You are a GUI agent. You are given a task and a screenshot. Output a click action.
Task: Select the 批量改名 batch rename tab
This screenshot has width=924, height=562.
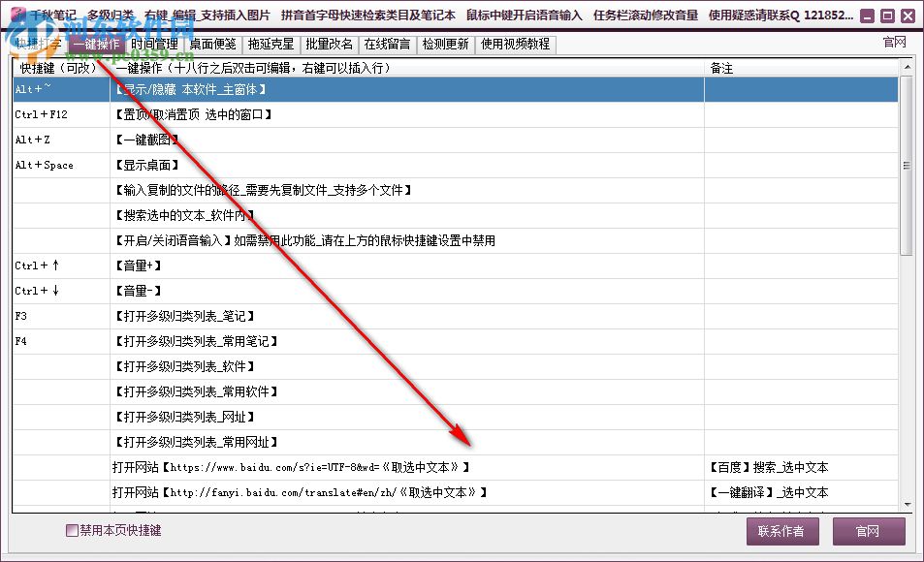330,44
